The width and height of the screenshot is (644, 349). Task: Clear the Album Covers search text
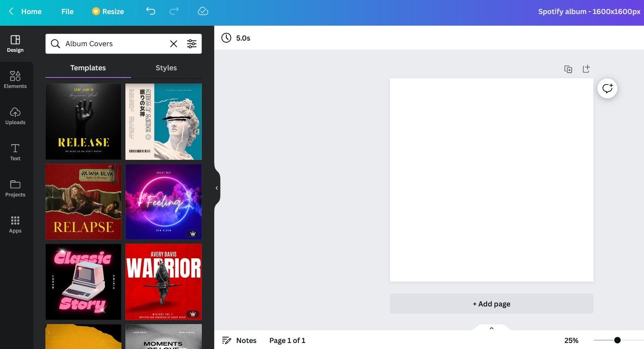point(174,44)
